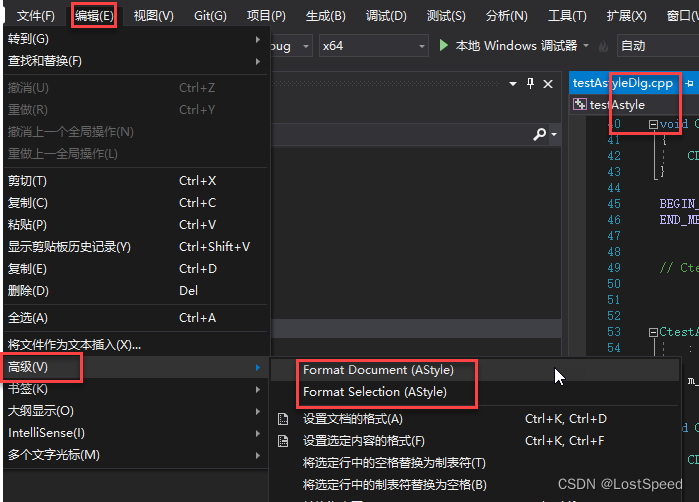The image size is (699, 502).
Task: Select 将选定行中的空格替换为制表符(T)
Action: click(x=475, y=463)
